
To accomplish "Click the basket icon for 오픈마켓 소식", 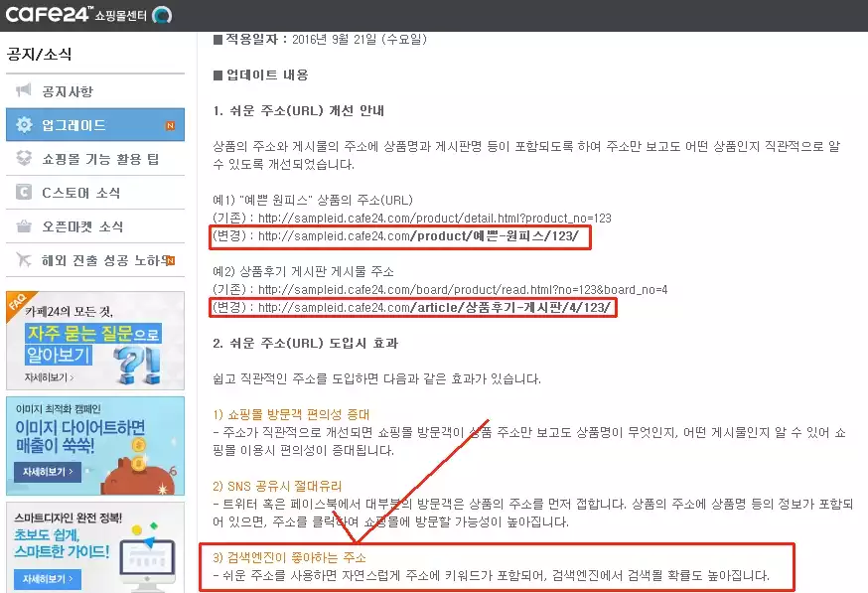I will pyautogui.click(x=24, y=225).
